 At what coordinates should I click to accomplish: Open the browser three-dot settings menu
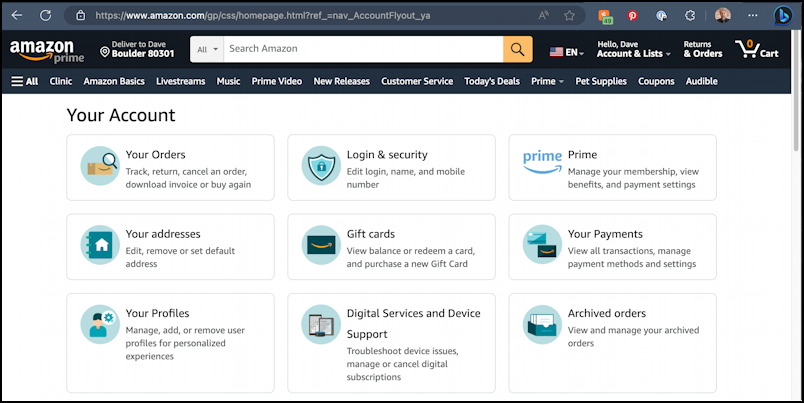[x=753, y=15]
